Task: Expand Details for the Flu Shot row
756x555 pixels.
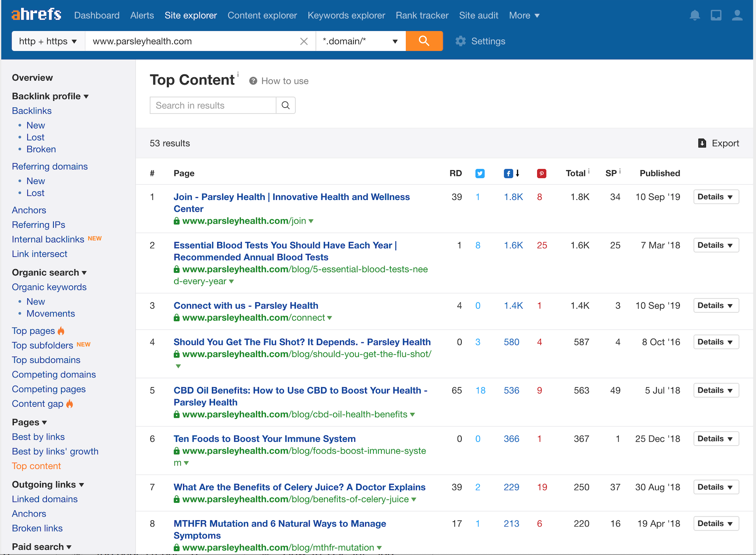Action: [x=716, y=342]
